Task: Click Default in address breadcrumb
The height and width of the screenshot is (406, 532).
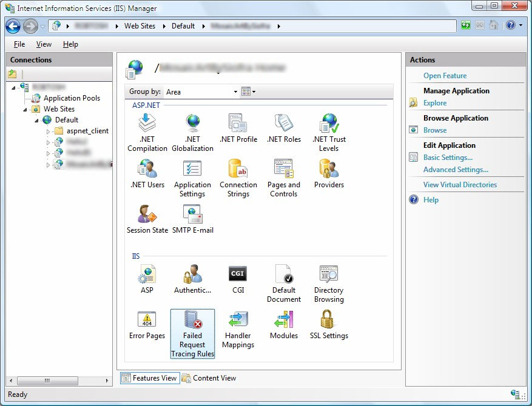Action: click(183, 26)
